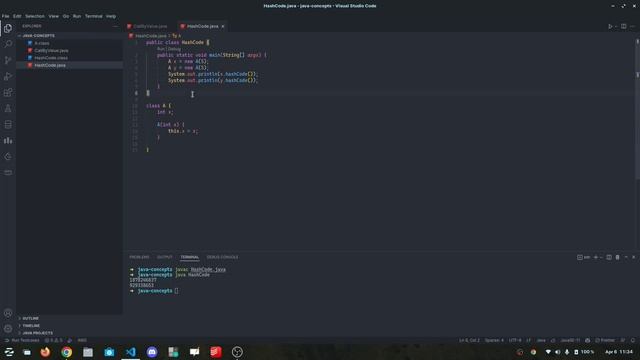The height and width of the screenshot is (360, 640).
Task: Click the Run Testcases status bar button
Action: click(22, 340)
